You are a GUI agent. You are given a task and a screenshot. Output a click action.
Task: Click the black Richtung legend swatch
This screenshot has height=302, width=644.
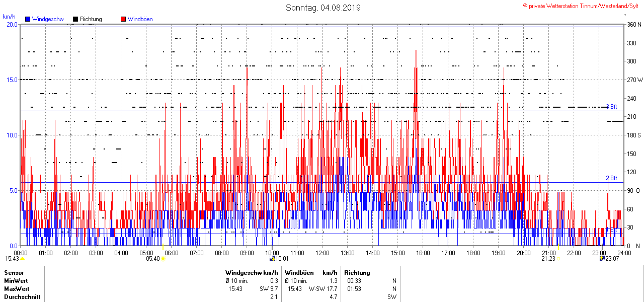[75, 19]
